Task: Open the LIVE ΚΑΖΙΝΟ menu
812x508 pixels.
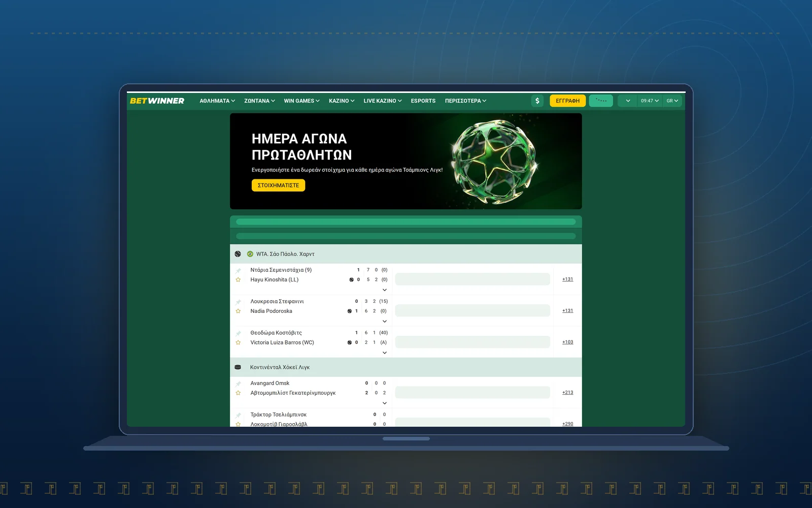Action: (x=383, y=101)
